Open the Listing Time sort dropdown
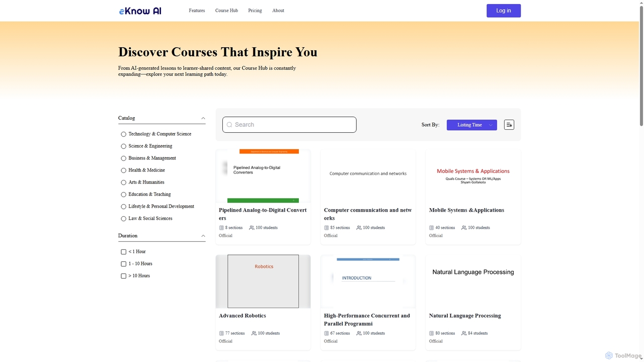The image size is (644, 362). [x=472, y=125]
